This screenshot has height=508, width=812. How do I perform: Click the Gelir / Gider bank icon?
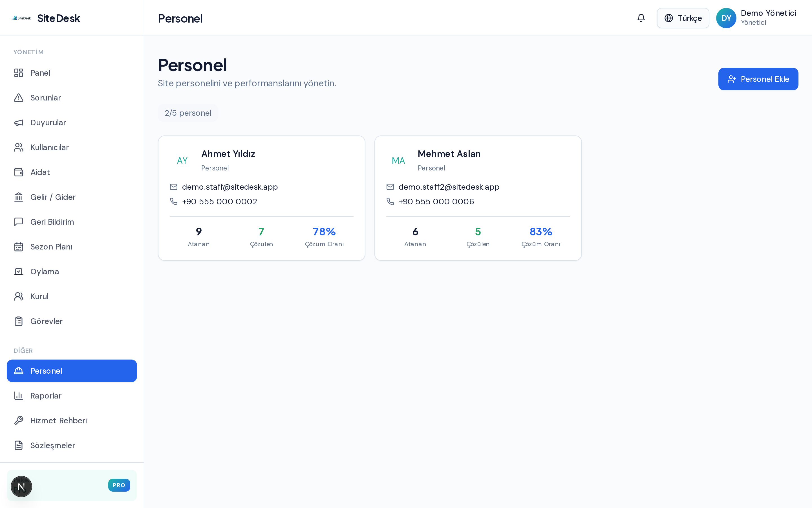click(x=18, y=197)
